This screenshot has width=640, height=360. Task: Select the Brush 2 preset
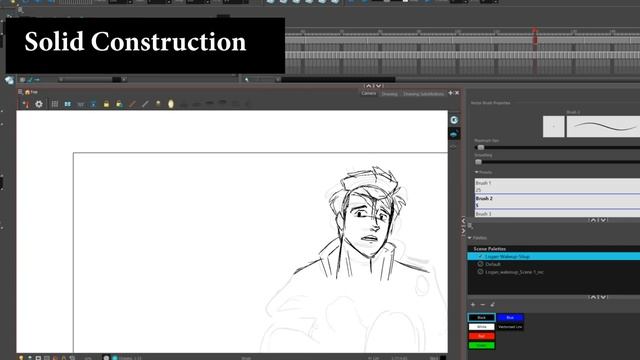click(557, 202)
